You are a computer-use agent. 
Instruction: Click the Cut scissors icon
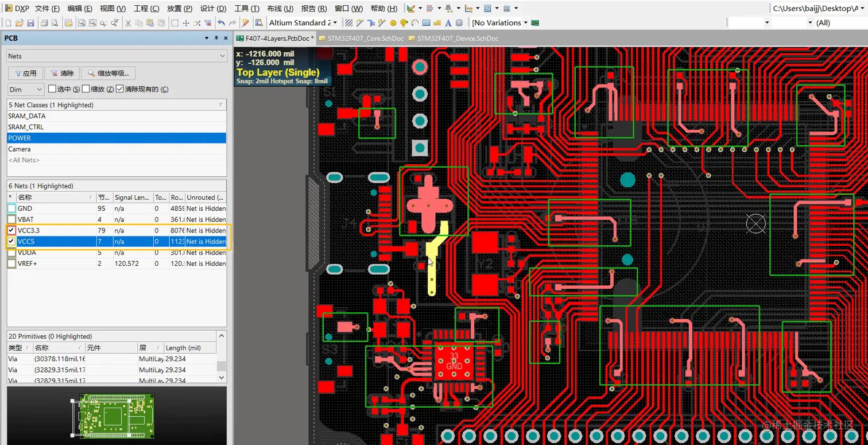point(128,23)
